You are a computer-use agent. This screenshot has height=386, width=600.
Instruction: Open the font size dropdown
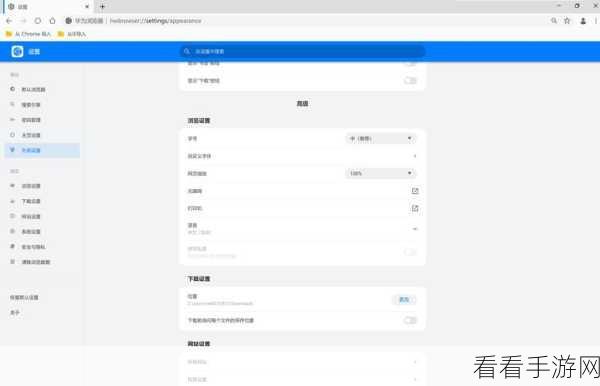(x=381, y=138)
